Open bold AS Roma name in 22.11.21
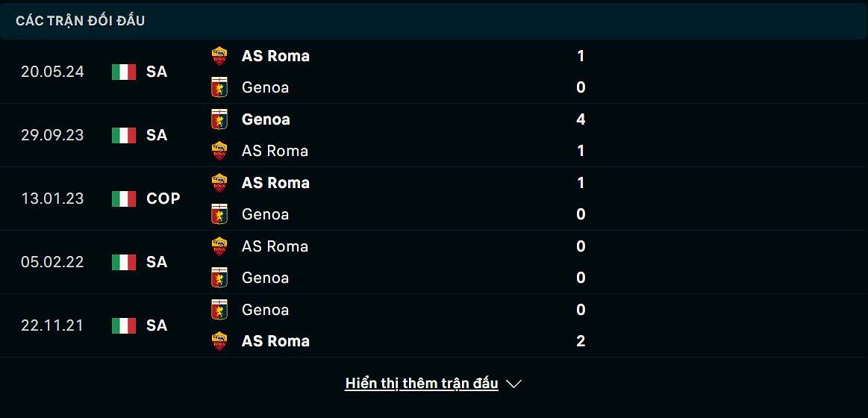Image resolution: width=868 pixels, height=418 pixels. [275, 341]
